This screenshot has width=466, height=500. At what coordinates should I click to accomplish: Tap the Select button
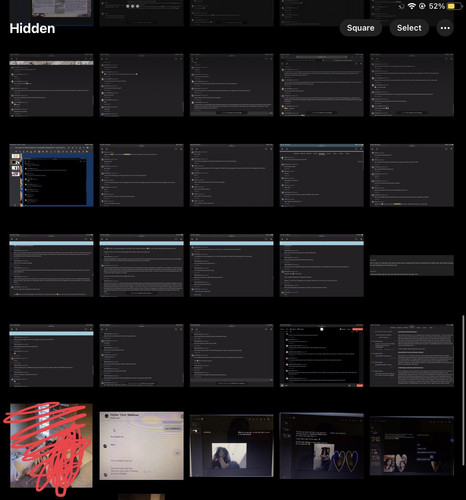click(x=409, y=28)
